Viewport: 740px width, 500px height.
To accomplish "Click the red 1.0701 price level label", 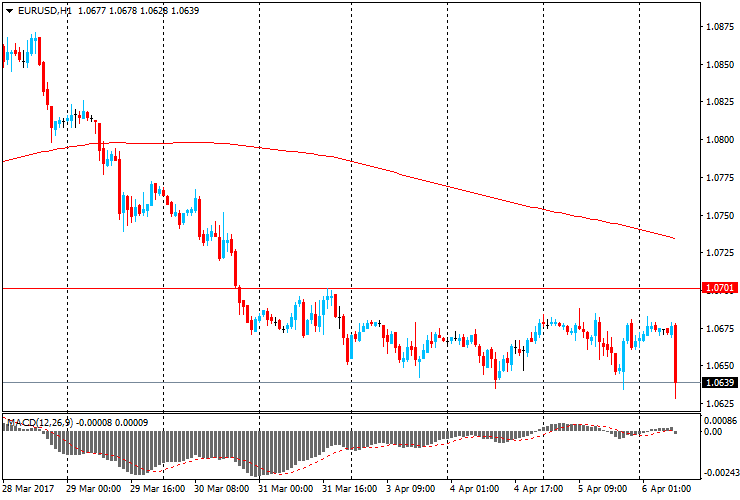I will [720, 288].
